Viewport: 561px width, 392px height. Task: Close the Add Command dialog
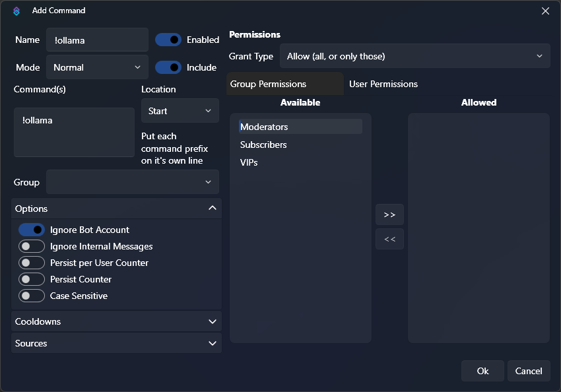pyautogui.click(x=545, y=11)
